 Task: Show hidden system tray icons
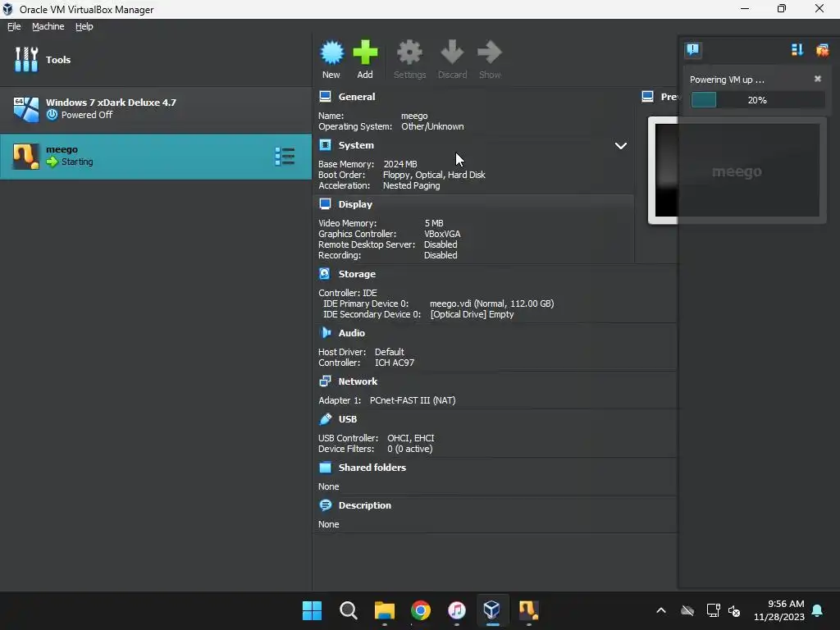[x=661, y=610]
